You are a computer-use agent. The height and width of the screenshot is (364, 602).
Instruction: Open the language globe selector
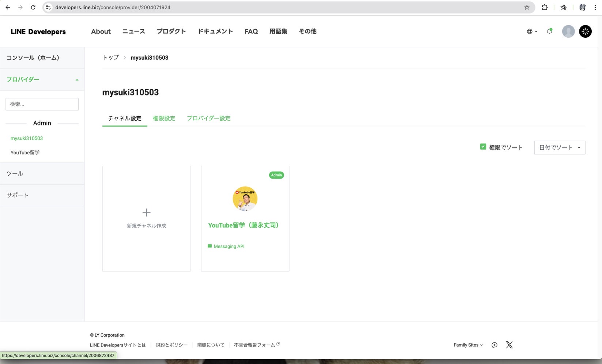pyautogui.click(x=532, y=31)
